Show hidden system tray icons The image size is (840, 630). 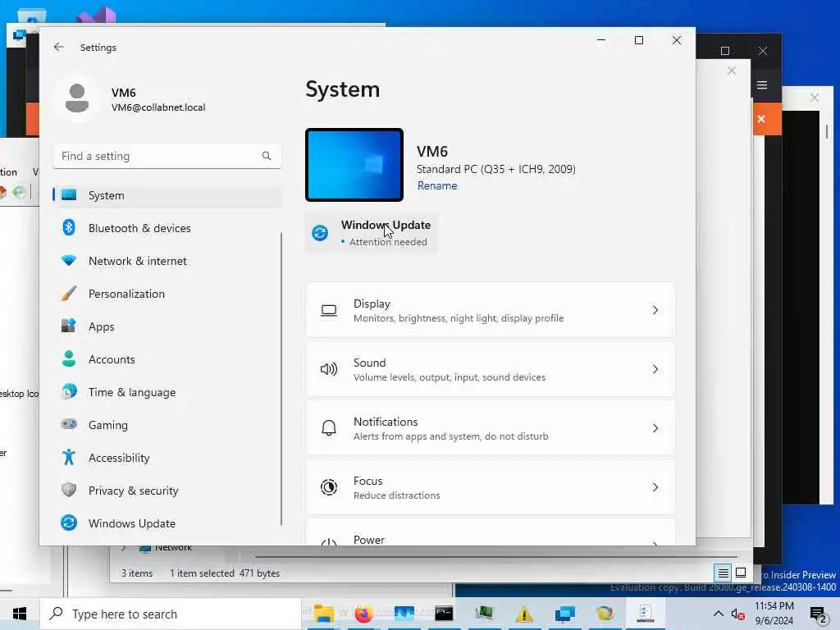tap(719, 614)
